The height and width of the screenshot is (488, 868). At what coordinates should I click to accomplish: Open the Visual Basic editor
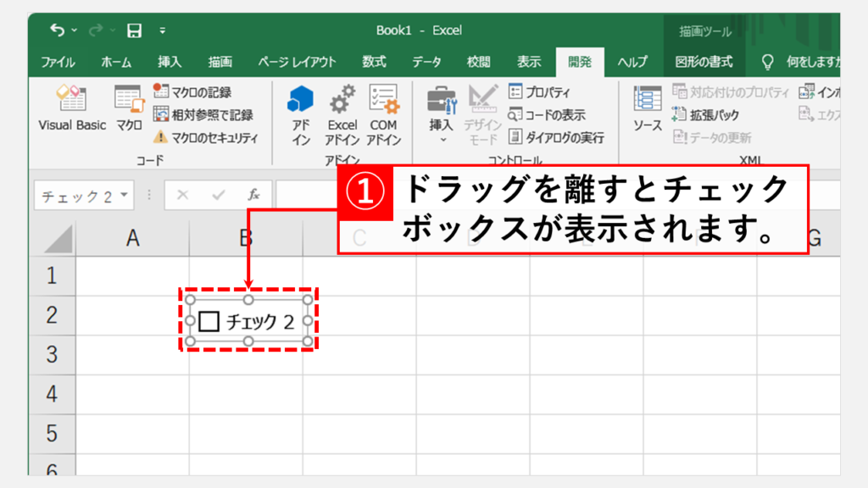(72, 108)
